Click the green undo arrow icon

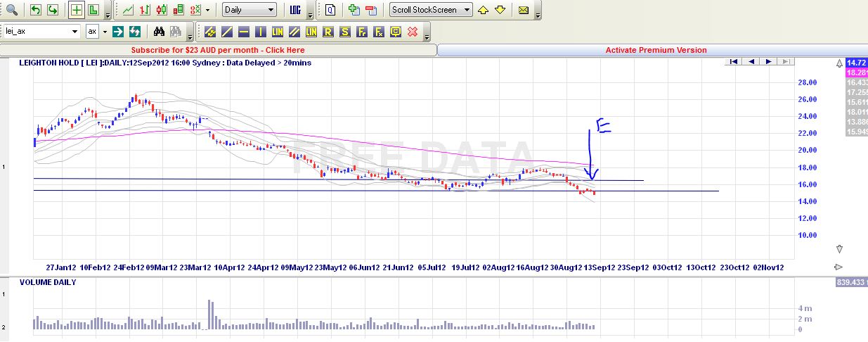(35, 10)
